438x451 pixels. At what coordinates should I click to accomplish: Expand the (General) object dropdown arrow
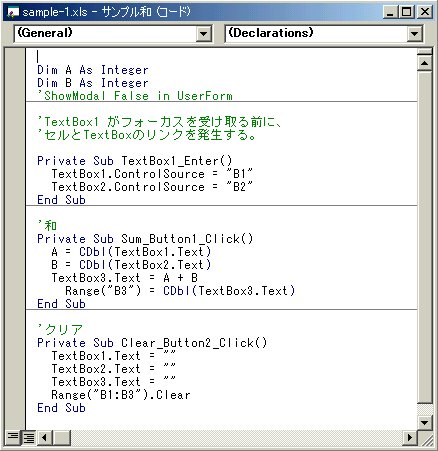tap(203, 34)
